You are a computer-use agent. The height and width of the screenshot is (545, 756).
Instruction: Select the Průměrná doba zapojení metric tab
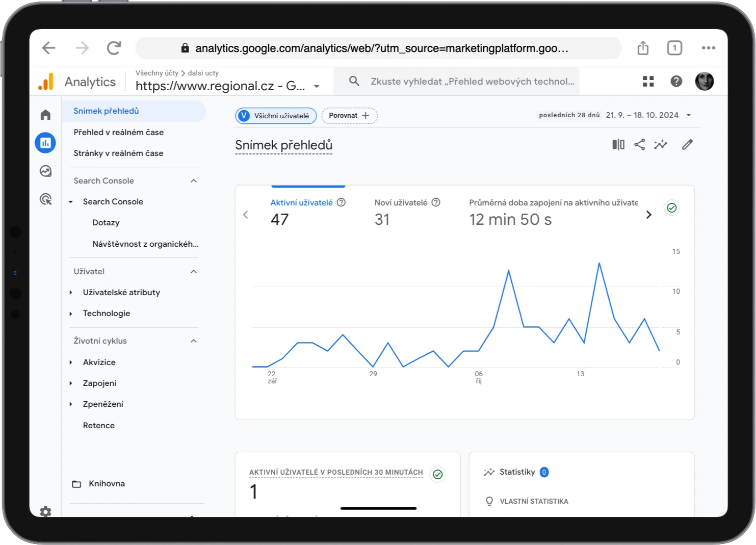(553, 211)
